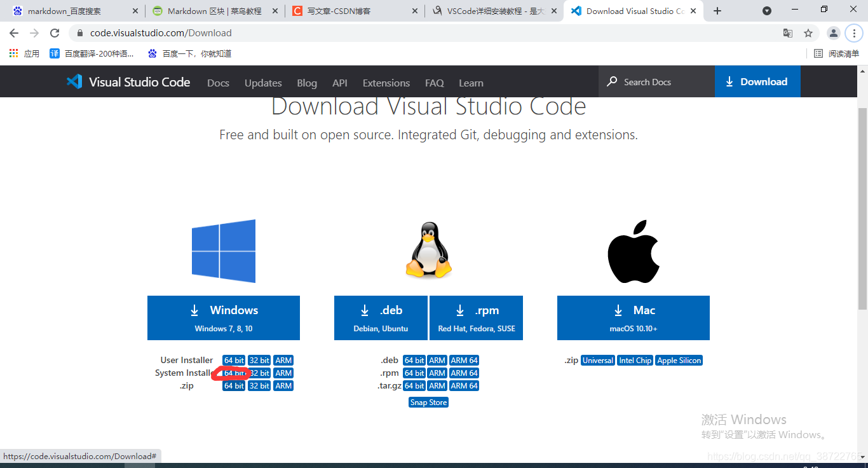The image size is (868, 468).
Task: Download Linux .deb 64 bit
Action: [414, 361]
